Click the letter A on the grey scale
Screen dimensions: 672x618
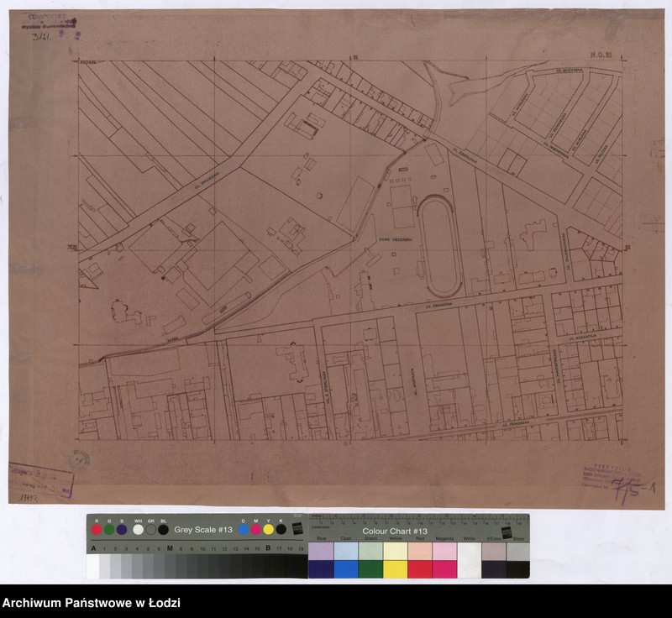92,548
